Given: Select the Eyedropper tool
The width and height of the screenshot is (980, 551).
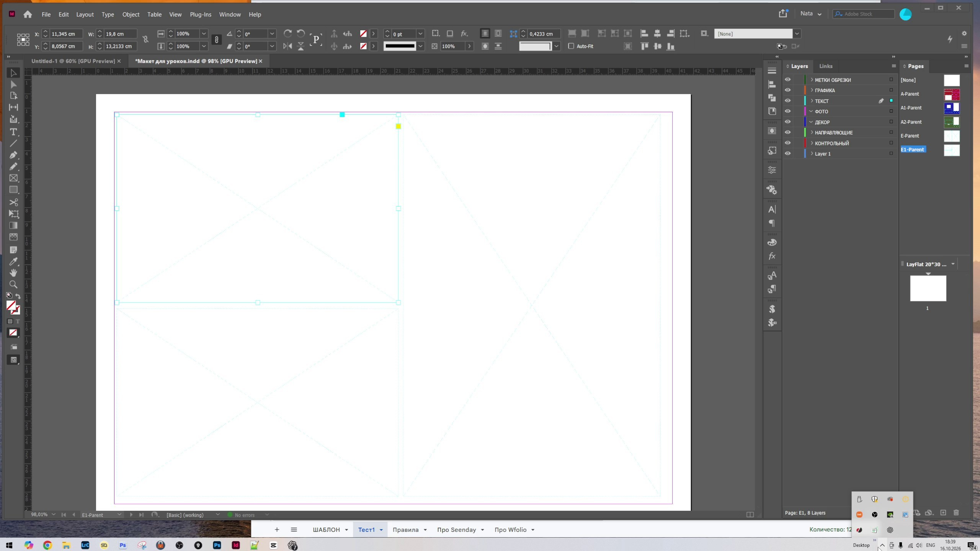Looking at the screenshot, I should pyautogui.click(x=13, y=262).
